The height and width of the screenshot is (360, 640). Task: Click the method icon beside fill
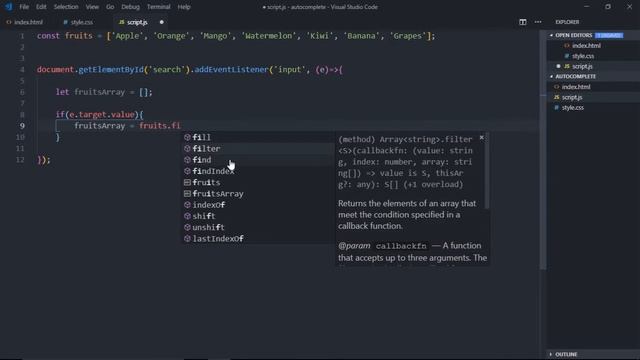click(x=187, y=138)
